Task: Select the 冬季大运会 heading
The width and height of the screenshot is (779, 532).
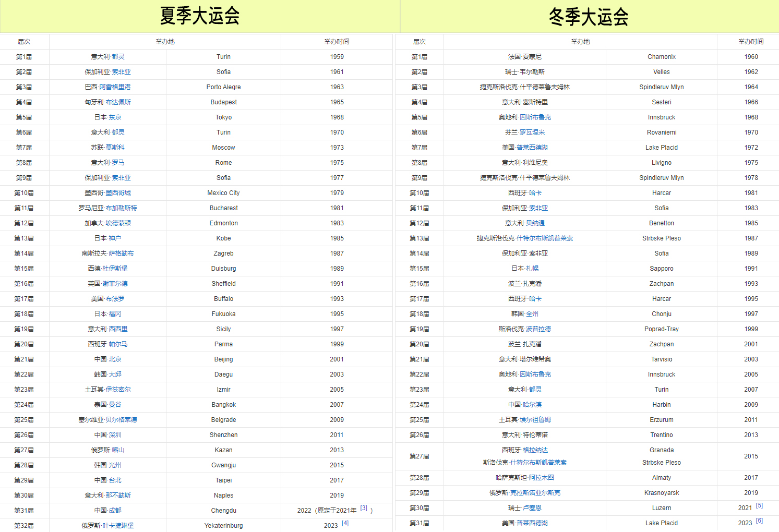Action: [x=589, y=17]
